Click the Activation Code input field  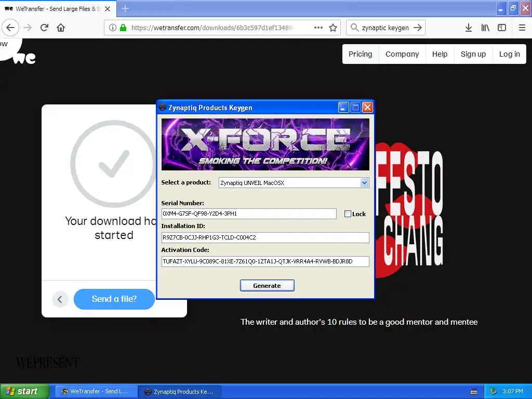[265, 262]
